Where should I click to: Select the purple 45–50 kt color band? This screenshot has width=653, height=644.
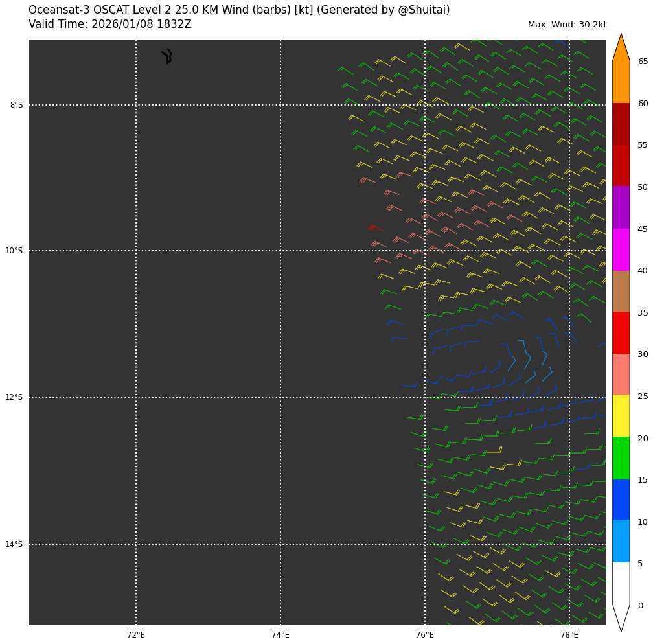tap(621, 207)
